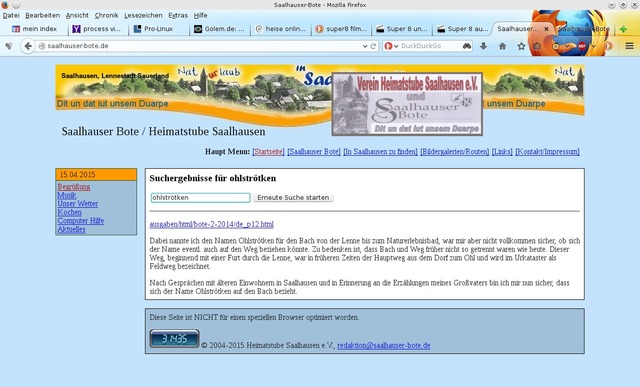Open the Hilfe menu
This screenshot has height=387, width=640.
click(x=200, y=16)
